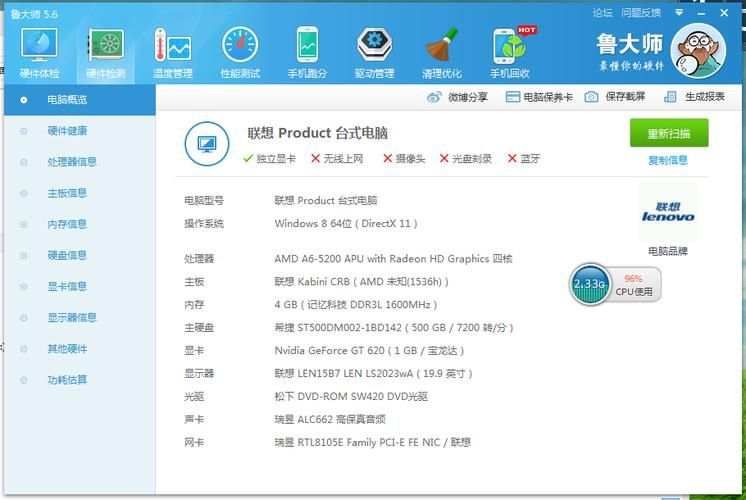The height and width of the screenshot is (500, 746).
Task: Open the title bar dropdown menu arrow
Action: point(679,12)
